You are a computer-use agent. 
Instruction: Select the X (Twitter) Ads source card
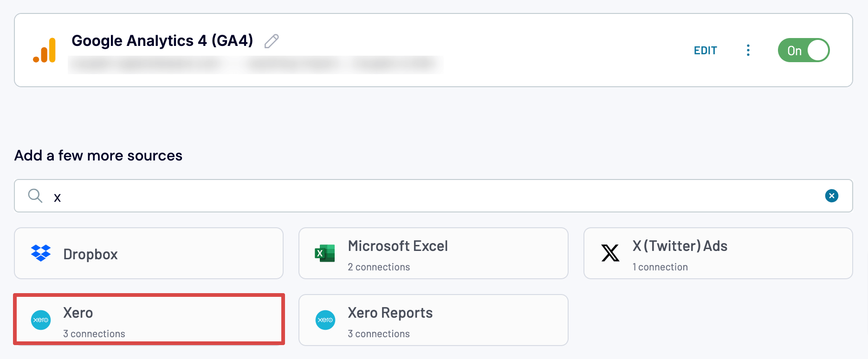click(718, 253)
